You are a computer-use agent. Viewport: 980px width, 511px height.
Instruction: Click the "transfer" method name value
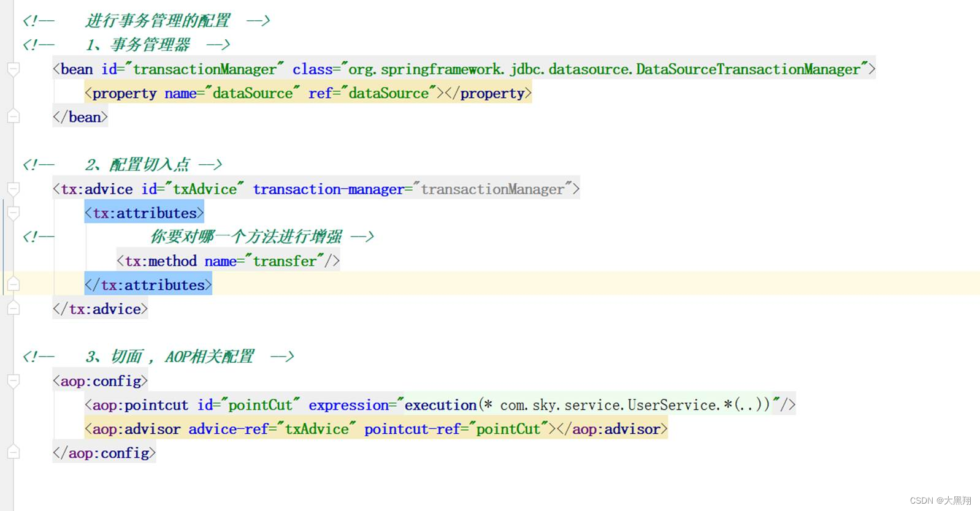[285, 261]
